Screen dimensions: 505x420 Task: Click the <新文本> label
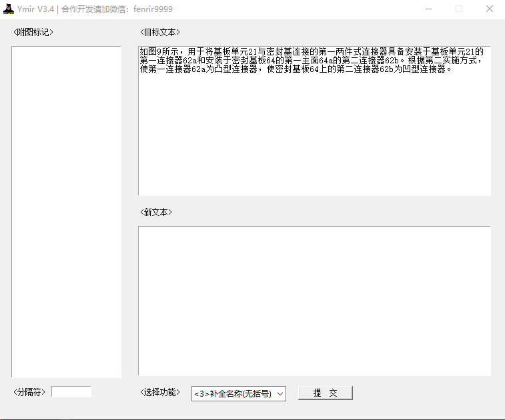(x=156, y=212)
